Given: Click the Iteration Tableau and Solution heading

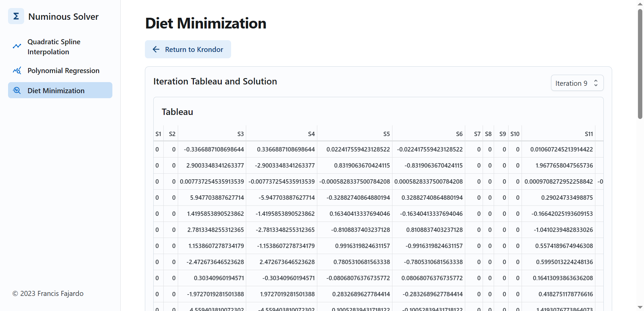Looking at the screenshot, I should (x=215, y=81).
